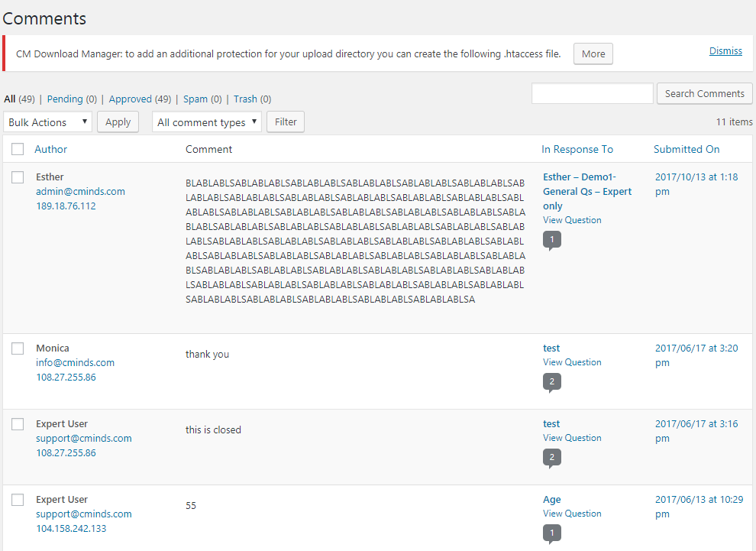Tick checkbox for 'this is closed' comment
The image size is (756, 551).
(18, 424)
